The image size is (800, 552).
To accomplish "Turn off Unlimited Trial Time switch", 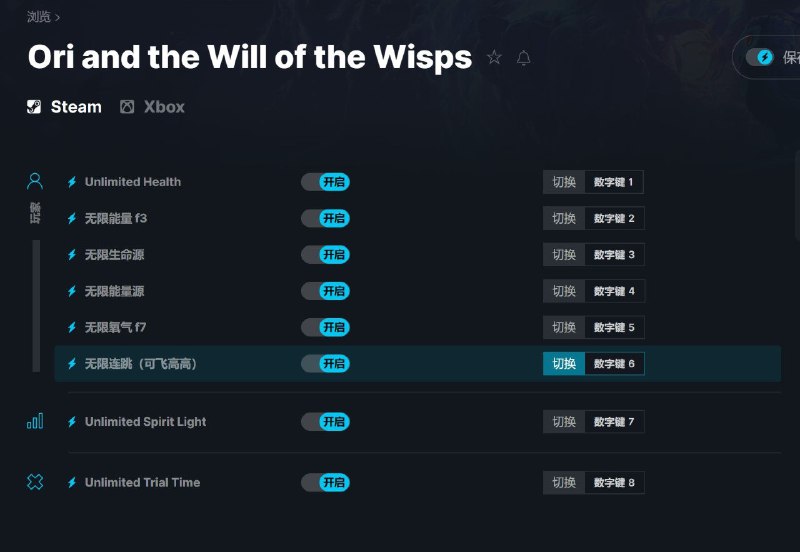I will 325,483.
